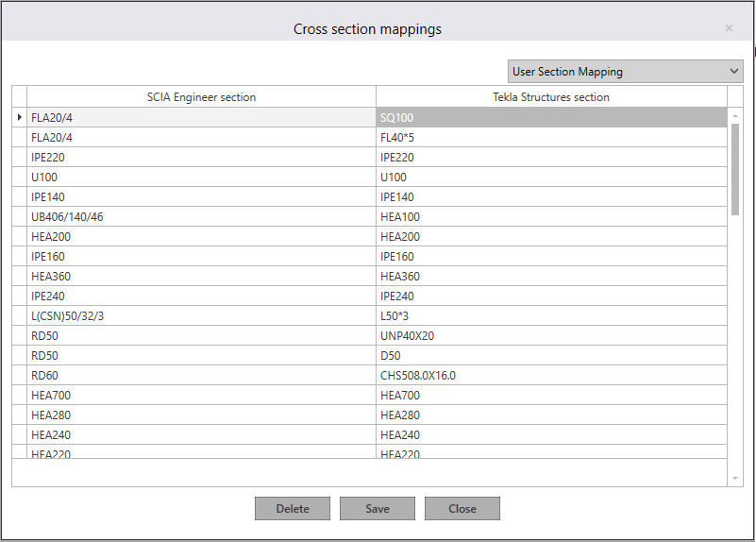Click RD50 cell in the UNP40X20 row
The width and height of the screenshot is (756, 542).
(201, 335)
